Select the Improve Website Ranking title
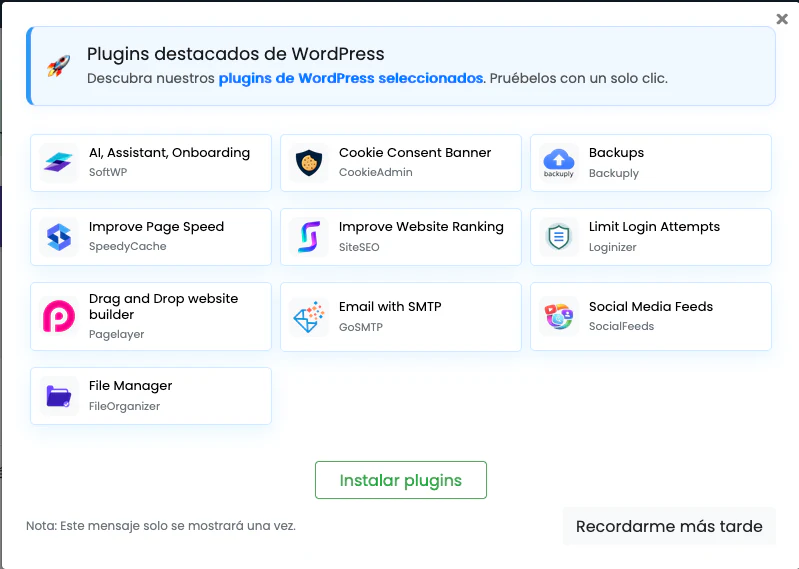The image size is (799, 569). point(421,227)
